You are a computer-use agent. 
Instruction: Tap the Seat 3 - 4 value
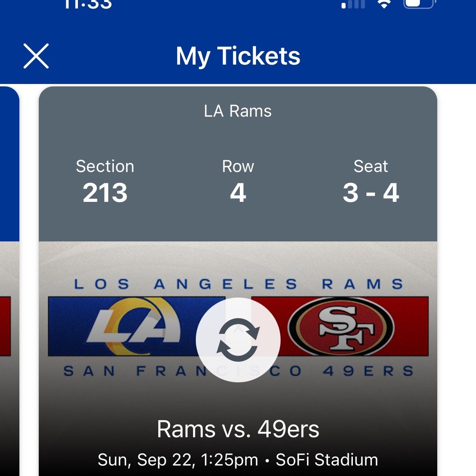(x=371, y=193)
